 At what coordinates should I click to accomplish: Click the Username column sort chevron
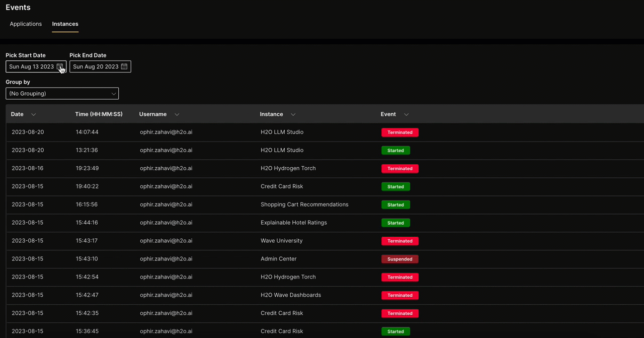coord(177,114)
